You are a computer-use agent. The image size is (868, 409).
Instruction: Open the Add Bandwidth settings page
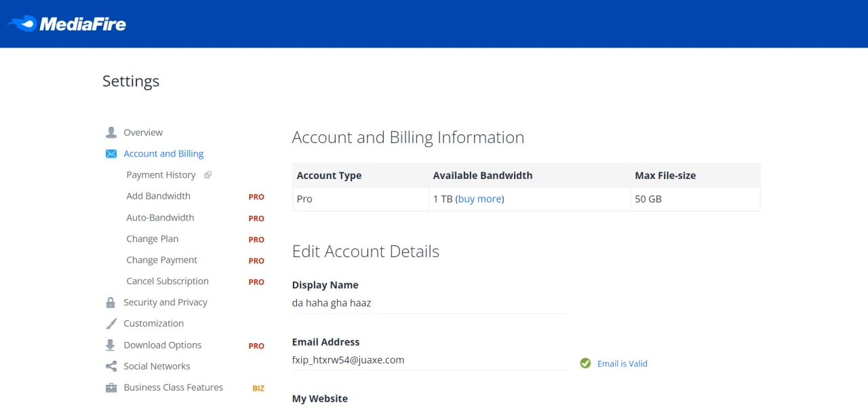point(158,196)
